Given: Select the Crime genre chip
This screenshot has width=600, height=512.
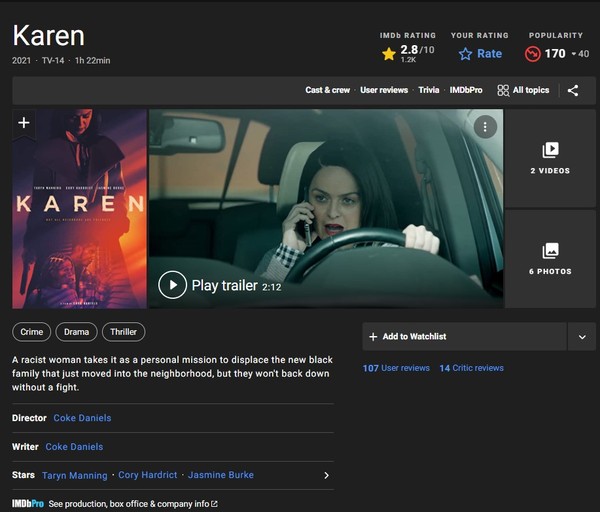Looking at the screenshot, I should pos(31,332).
